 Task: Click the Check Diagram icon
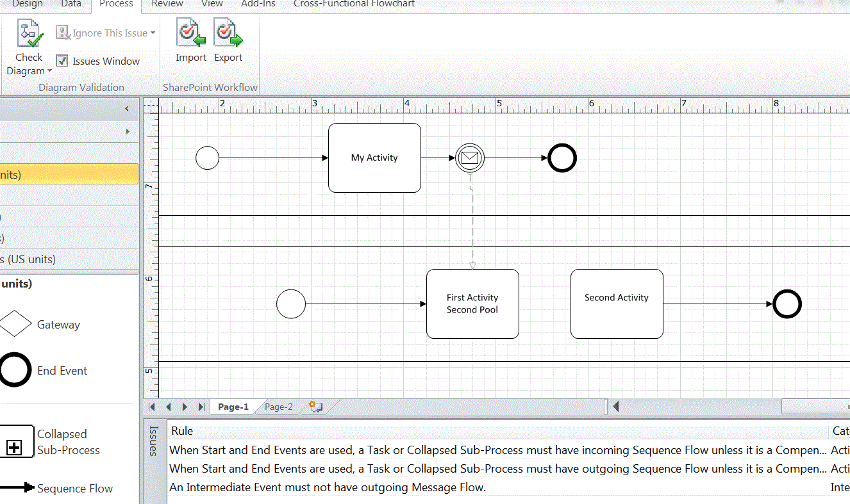[29, 33]
